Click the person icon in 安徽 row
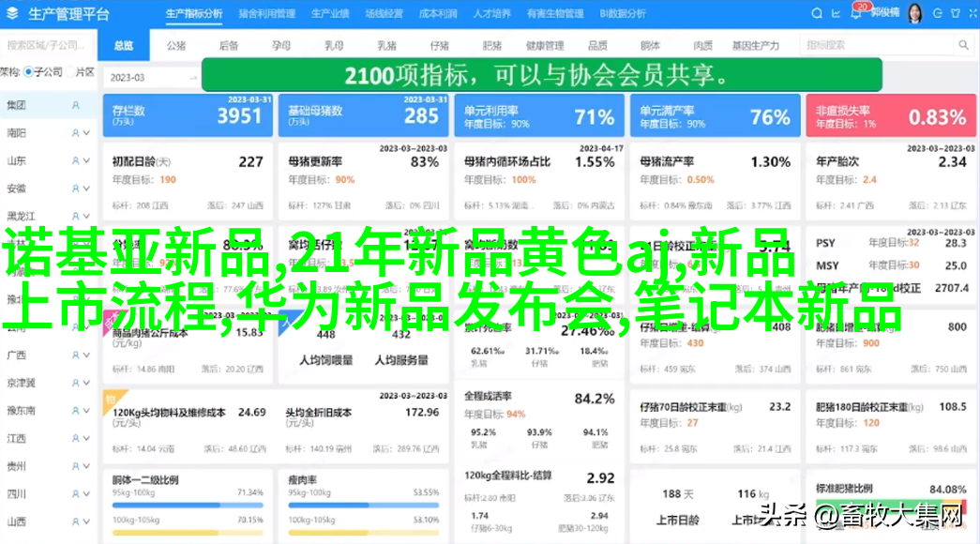The height and width of the screenshot is (544, 980). [76, 189]
